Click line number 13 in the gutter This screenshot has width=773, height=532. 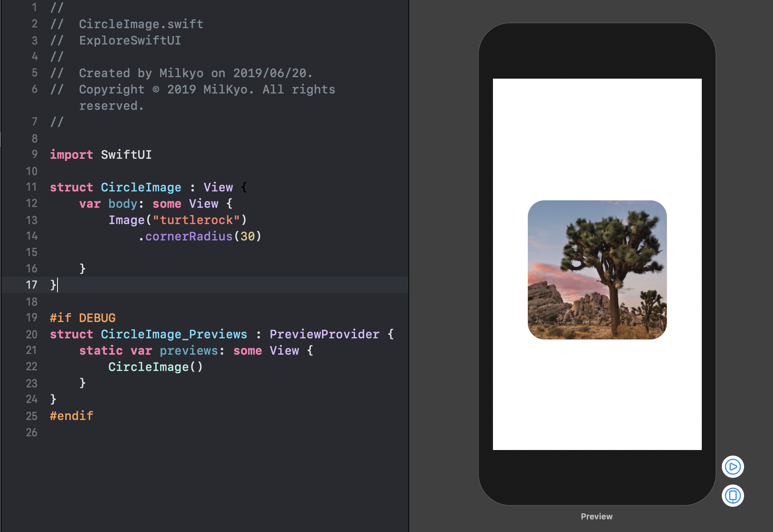[x=32, y=220]
